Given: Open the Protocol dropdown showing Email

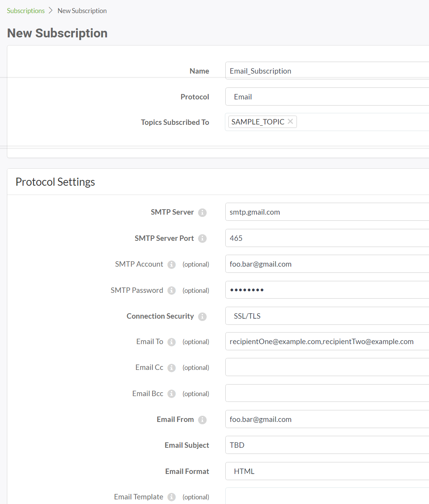Looking at the screenshot, I should point(327,97).
